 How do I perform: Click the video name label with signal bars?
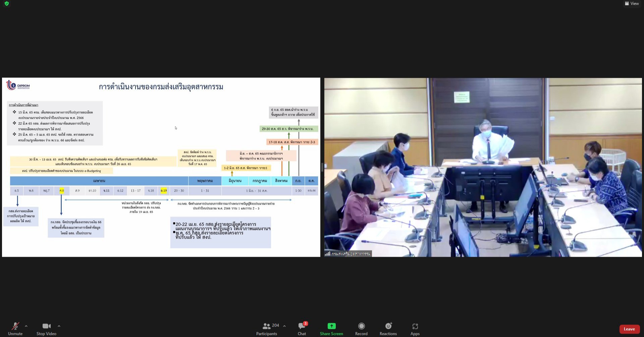[x=348, y=254]
